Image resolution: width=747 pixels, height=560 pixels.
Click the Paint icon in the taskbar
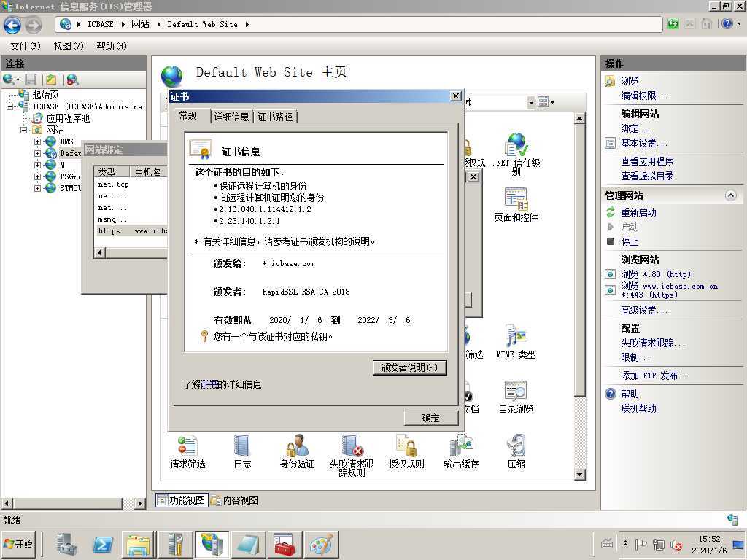click(x=321, y=544)
